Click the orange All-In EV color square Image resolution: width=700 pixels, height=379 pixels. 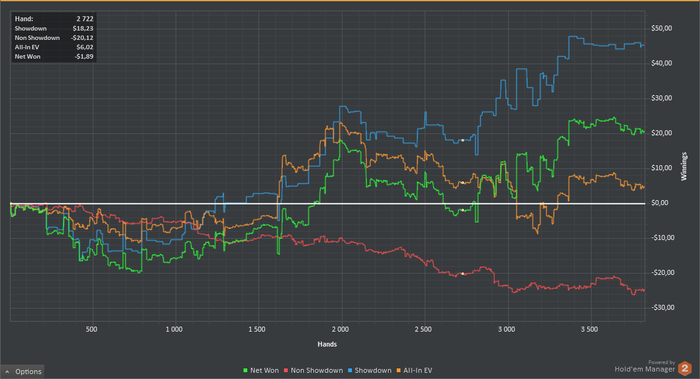point(399,371)
